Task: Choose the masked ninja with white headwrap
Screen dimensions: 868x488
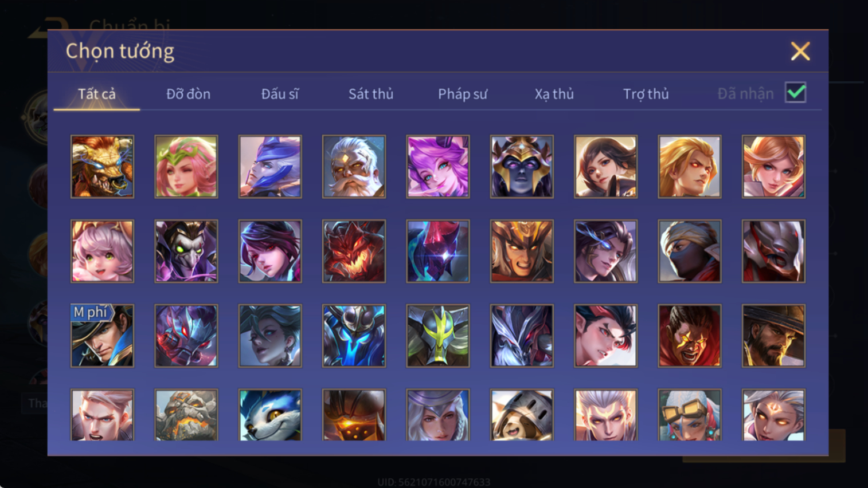Action: [690, 251]
